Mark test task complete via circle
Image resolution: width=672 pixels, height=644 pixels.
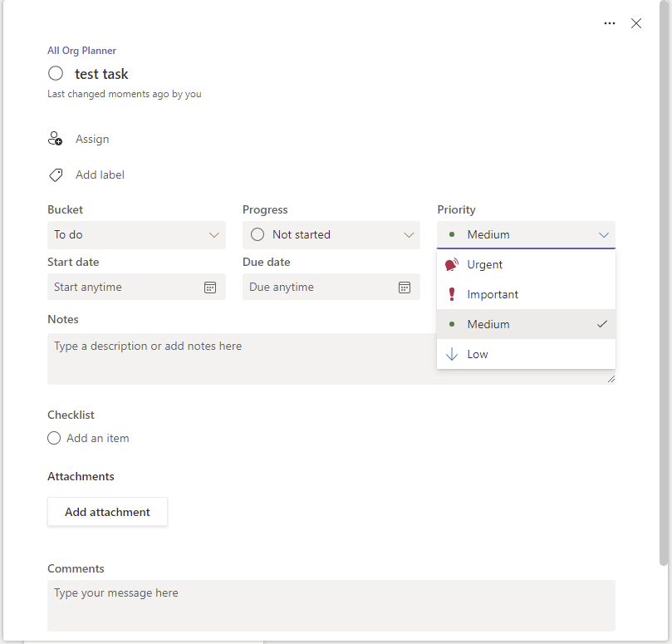[56, 73]
